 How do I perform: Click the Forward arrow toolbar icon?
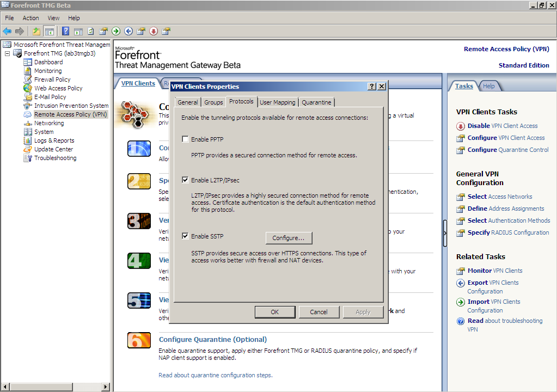(x=20, y=31)
